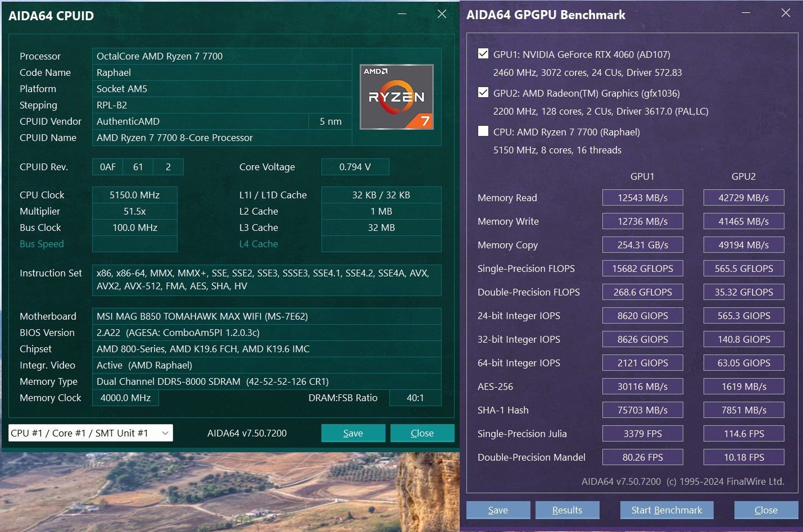This screenshot has height=532, width=803.
Task: Click the GPU2 Memory Copy result box
Action: (x=743, y=245)
